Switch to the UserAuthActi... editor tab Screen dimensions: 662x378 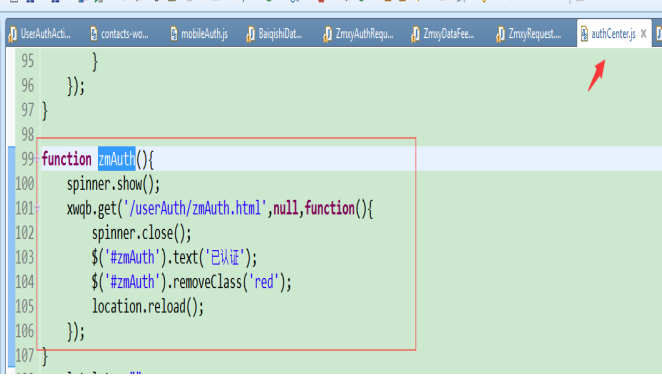[40, 34]
